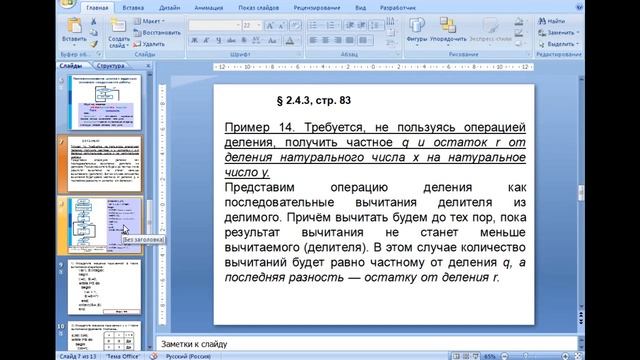Viewport: 640px width, 360px height.
Task: Click the zoom out minus button
Action: pyautogui.click(x=504, y=356)
